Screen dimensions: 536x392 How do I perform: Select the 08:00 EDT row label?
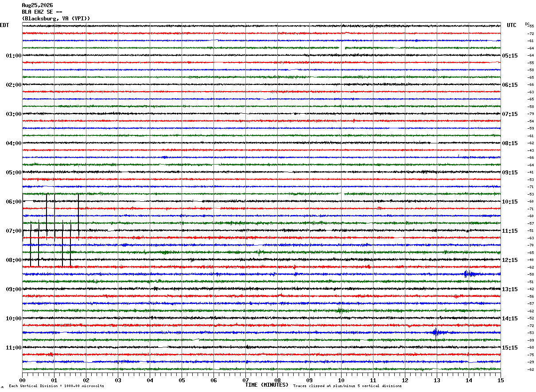tap(14, 260)
